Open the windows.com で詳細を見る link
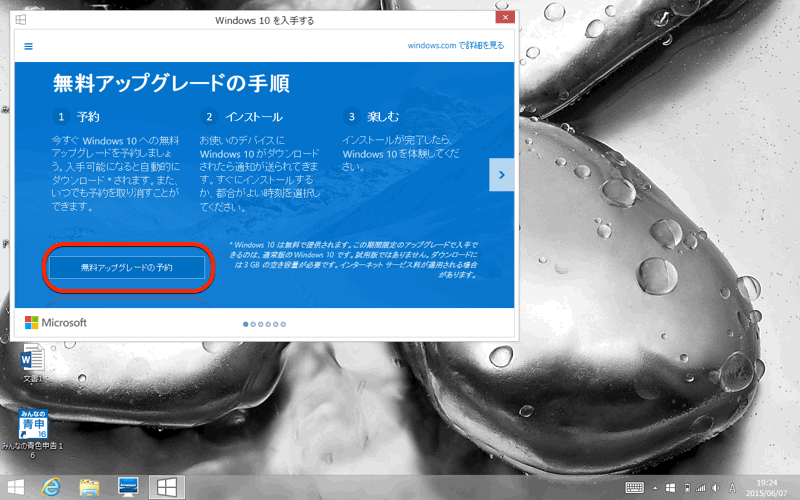 click(x=455, y=45)
